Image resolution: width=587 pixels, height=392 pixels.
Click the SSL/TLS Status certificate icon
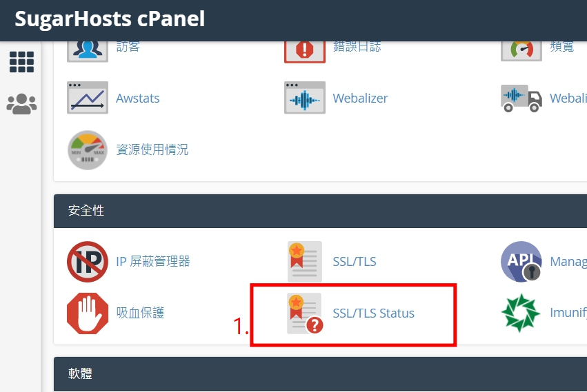305,313
